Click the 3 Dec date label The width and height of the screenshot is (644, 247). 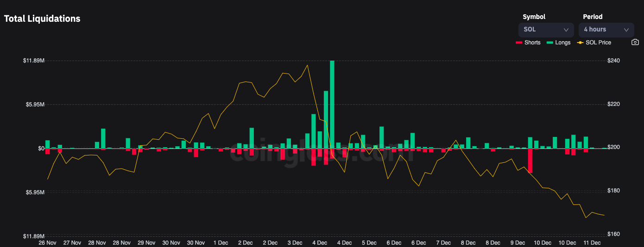(x=295, y=243)
